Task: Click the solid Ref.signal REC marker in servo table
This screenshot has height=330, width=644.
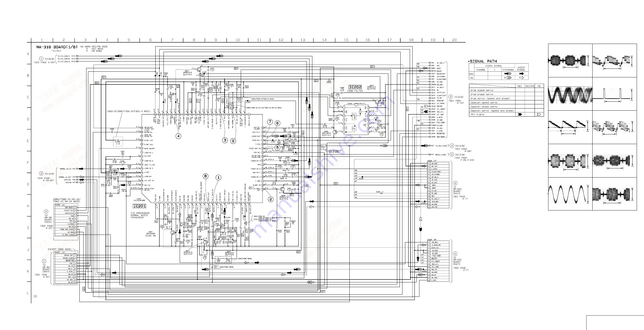Action: coord(520,115)
